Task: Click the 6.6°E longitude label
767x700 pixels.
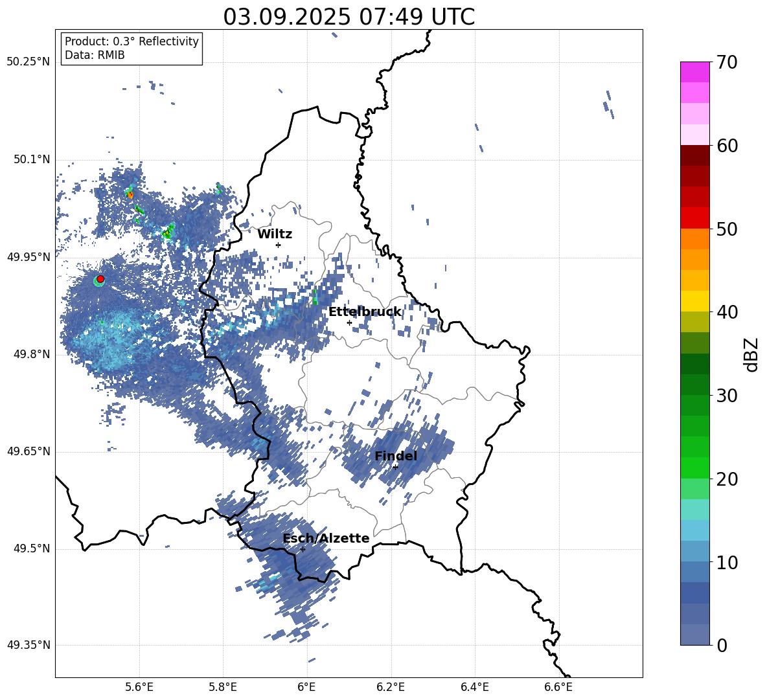Action: click(558, 687)
